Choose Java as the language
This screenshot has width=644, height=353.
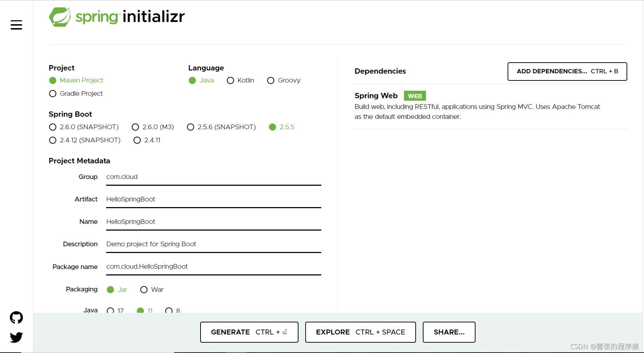click(x=201, y=80)
